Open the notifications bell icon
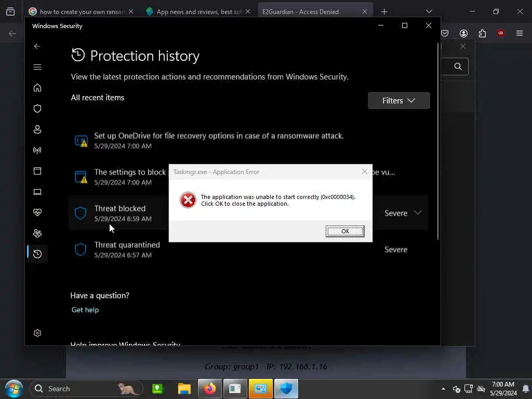Screen dimensions: 532x399 (x=526, y=389)
